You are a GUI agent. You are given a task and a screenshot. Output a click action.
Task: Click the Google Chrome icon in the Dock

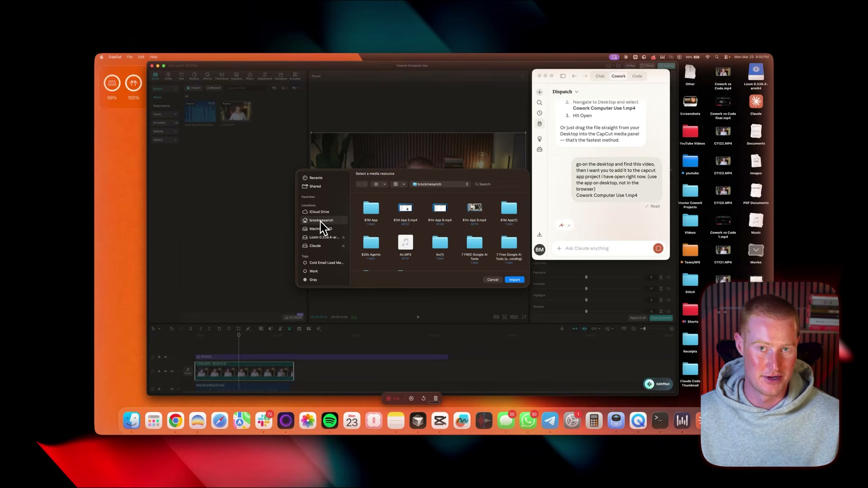[x=176, y=421]
